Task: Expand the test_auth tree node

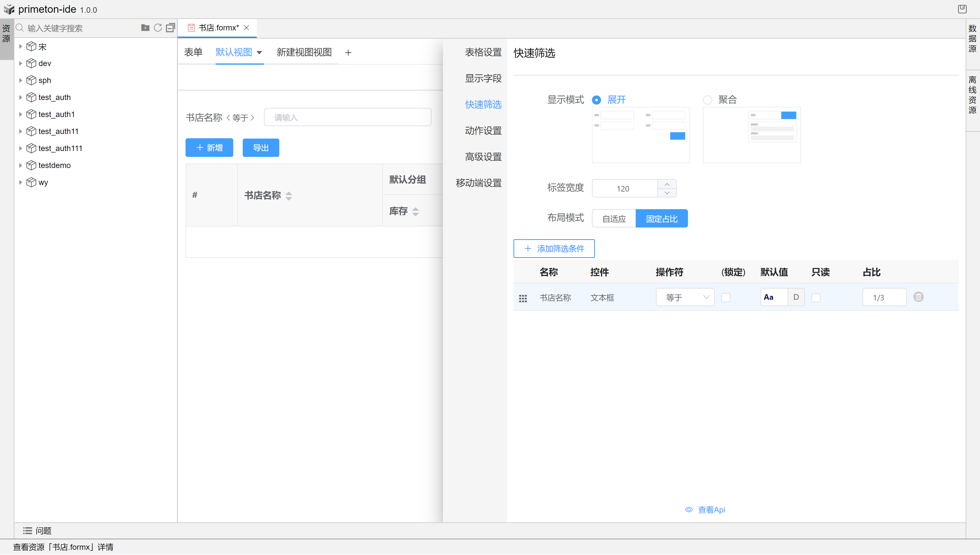Action: pos(21,97)
